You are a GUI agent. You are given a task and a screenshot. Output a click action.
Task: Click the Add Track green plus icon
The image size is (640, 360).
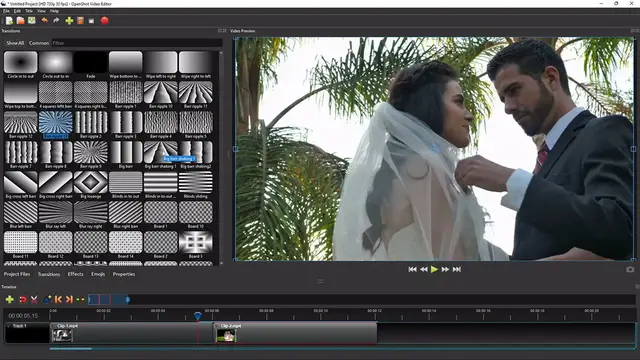[x=10, y=300]
